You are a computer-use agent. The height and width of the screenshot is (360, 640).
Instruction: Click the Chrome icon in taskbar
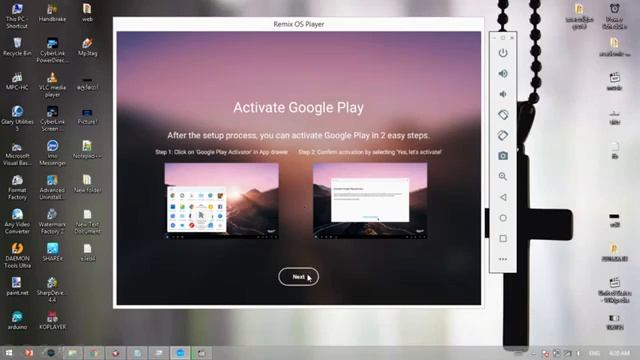[x=94, y=353]
